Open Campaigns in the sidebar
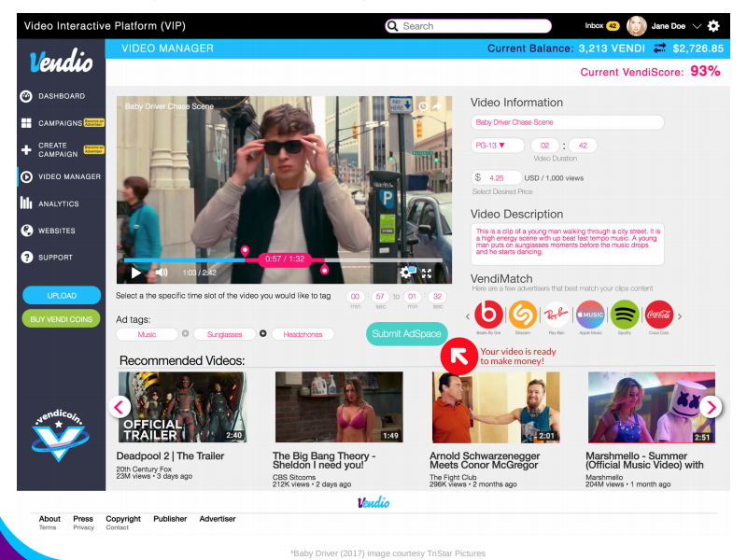Screen dimensions: 747x560 coord(61,123)
